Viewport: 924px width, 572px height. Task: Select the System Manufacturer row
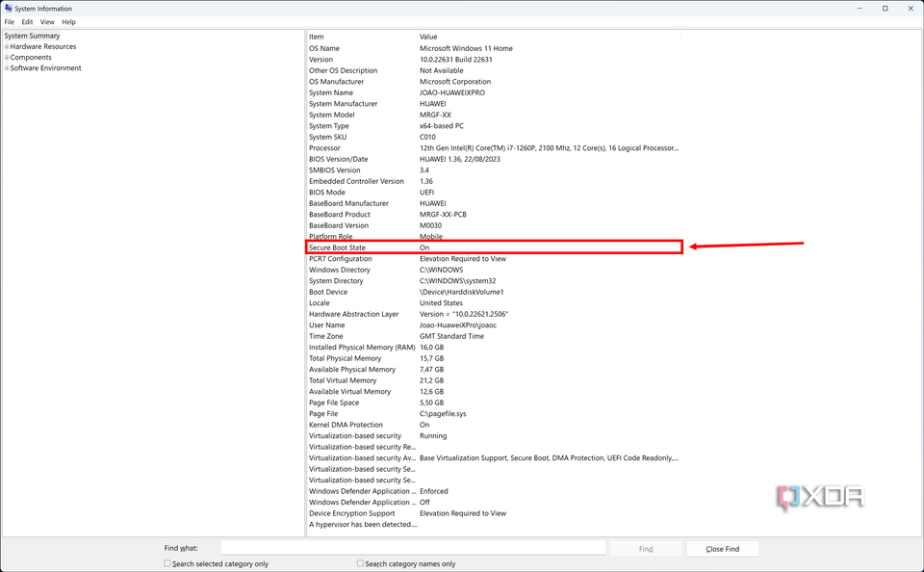click(x=494, y=104)
